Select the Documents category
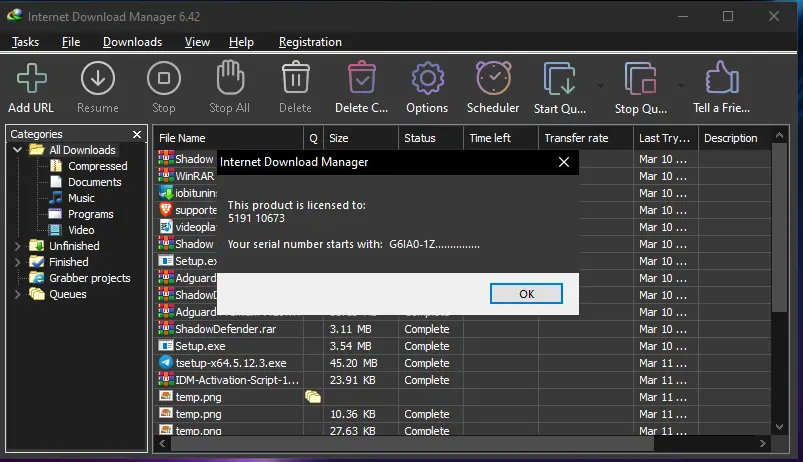 (95, 182)
